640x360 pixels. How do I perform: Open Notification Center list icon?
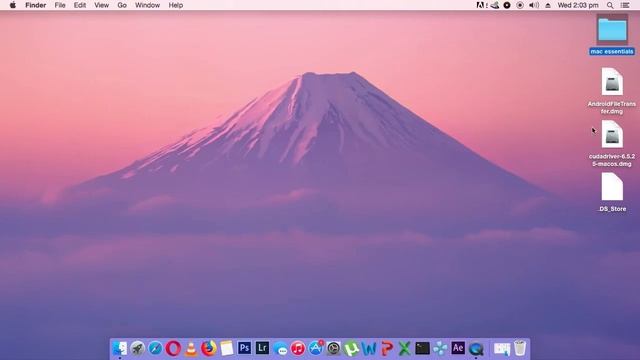[625, 5]
